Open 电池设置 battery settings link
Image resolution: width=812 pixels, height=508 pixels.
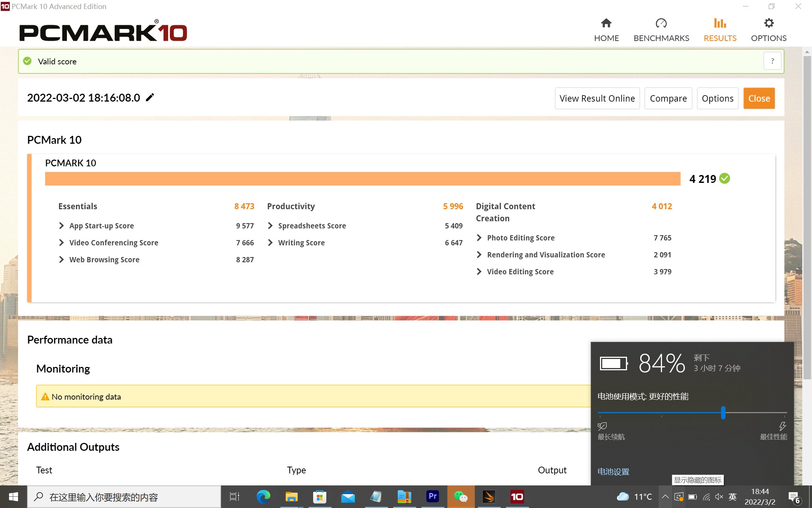pos(613,471)
